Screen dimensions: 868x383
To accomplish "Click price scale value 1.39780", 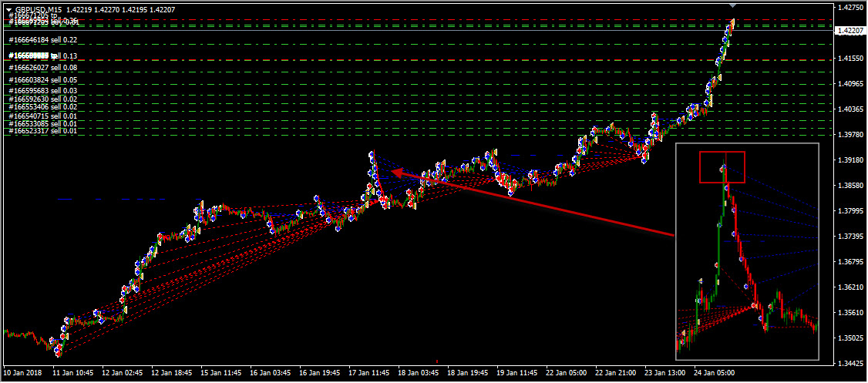I will 851,135.
